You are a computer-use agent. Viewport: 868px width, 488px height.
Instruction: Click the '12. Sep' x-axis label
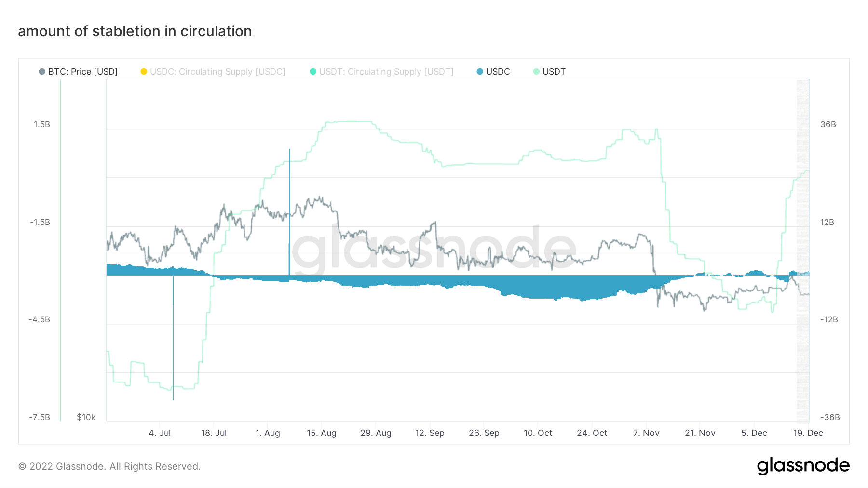[430, 433]
